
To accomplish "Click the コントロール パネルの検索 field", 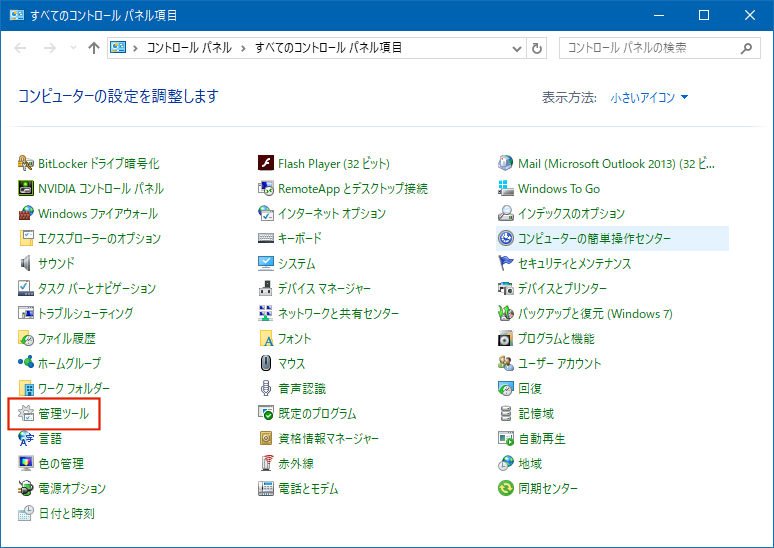I will 659,48.
